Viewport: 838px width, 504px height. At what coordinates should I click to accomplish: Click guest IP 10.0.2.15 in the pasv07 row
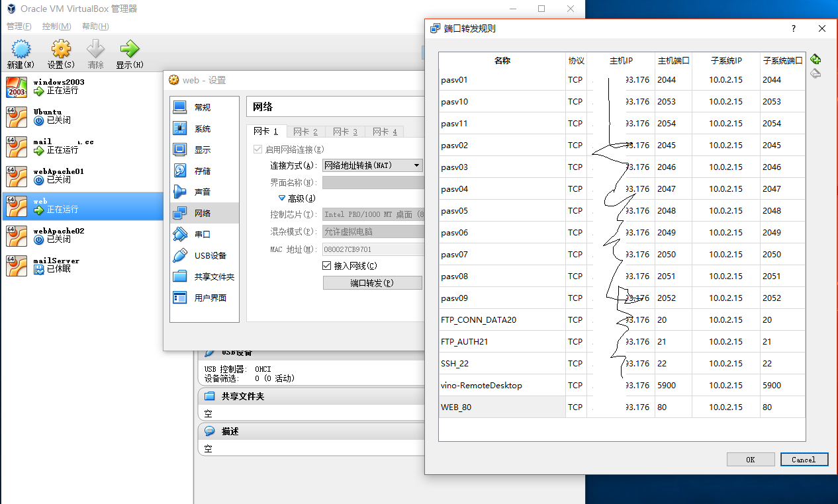pos(726,255)
